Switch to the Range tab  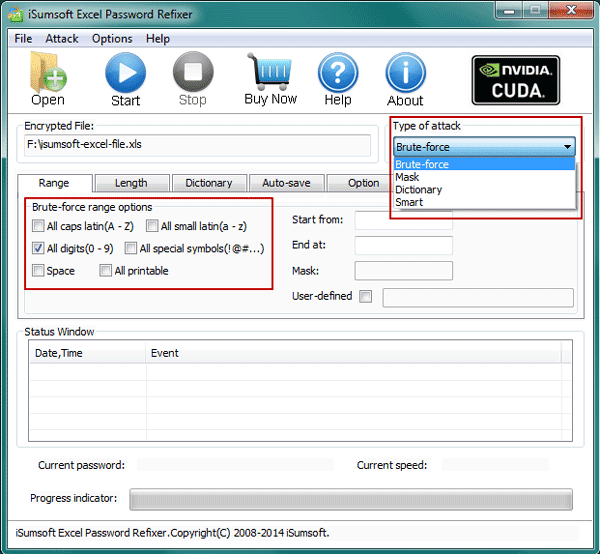54,183
